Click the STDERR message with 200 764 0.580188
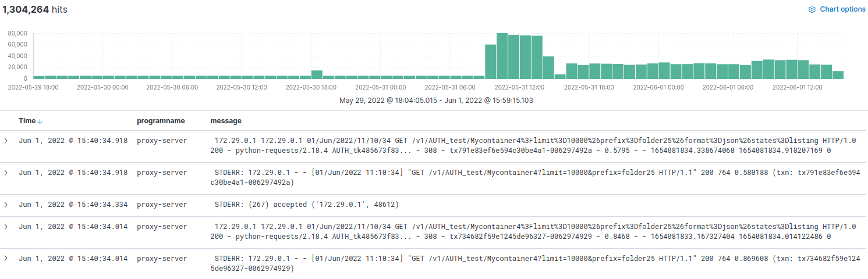Screen dimensions: 868x279 (x=536, y=177)
